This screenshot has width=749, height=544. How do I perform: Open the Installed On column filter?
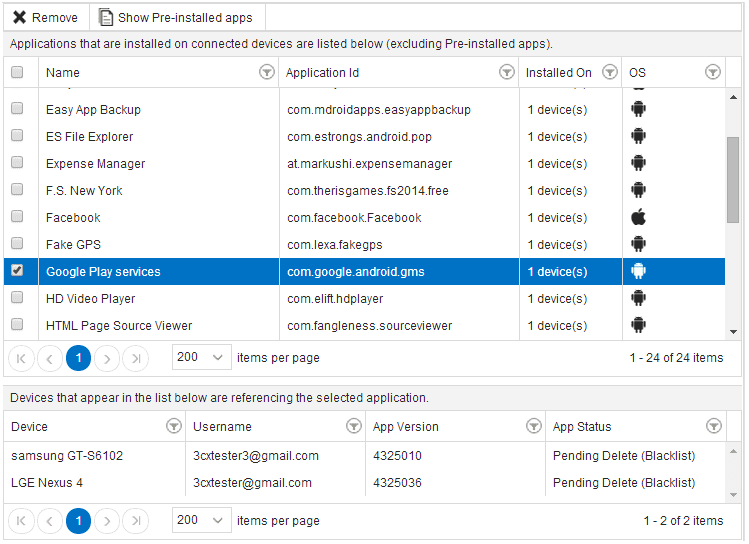610,72
